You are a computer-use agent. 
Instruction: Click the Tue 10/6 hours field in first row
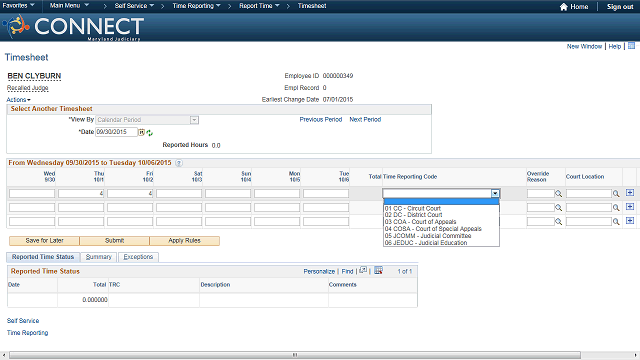pyautogui.click(x=326, y=193)
